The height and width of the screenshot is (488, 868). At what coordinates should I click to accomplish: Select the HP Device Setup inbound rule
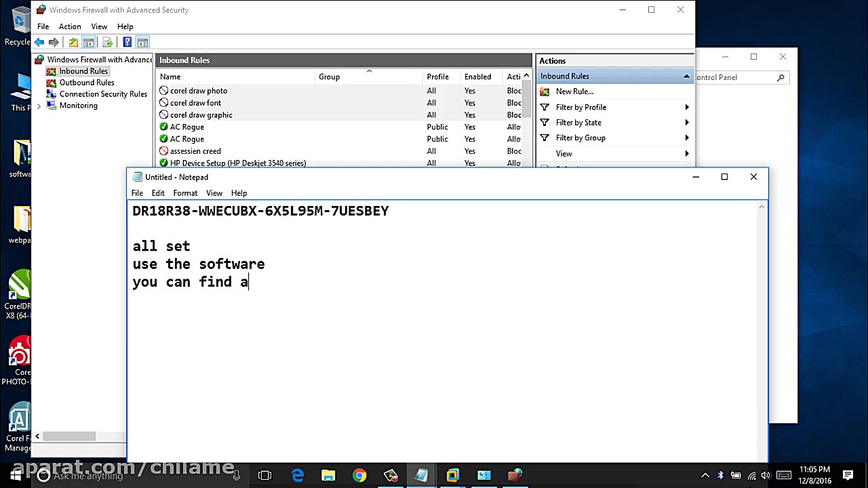click(237, 163)
